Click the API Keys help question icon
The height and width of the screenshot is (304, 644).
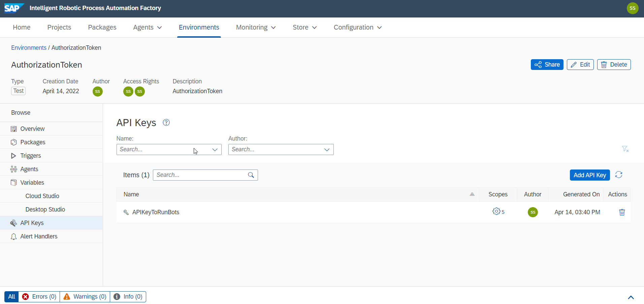click(x=166, y=122)
